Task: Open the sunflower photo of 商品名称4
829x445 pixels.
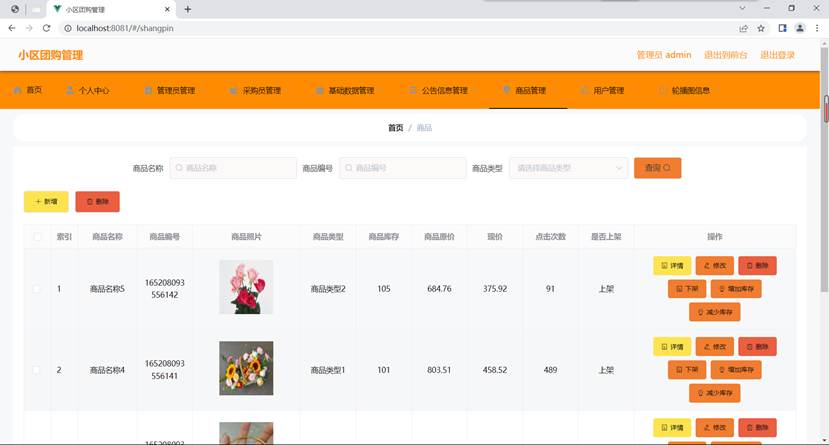Action: tap(246, 368)
